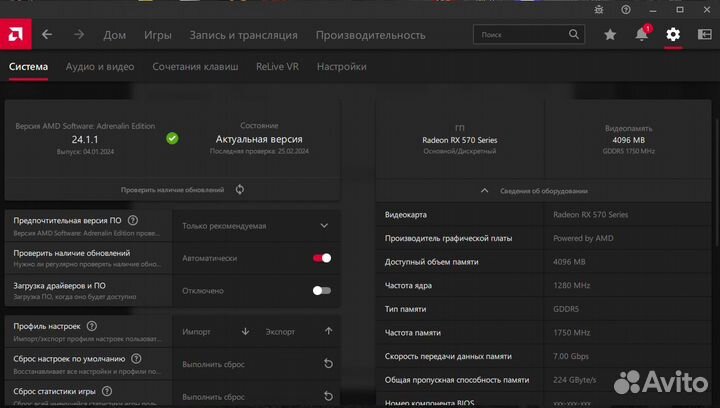Open Производительность menu
Screen dimensions: 720x408
[x=371, y=35]
